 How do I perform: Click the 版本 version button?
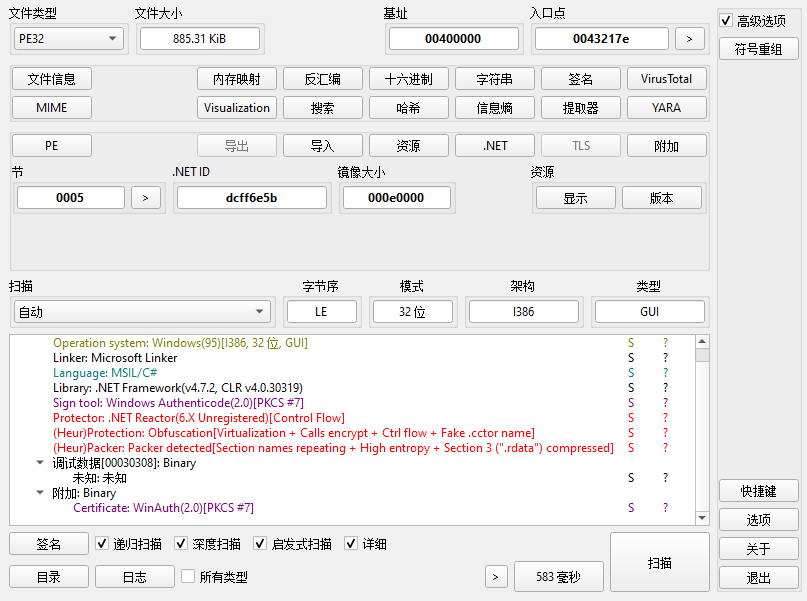pyautogui.click(x=661, y=198)
